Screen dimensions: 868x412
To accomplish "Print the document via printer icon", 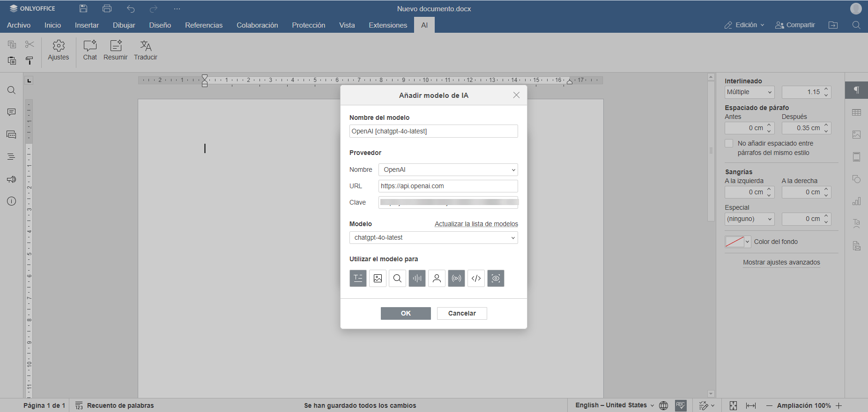I will pos(107,8).
